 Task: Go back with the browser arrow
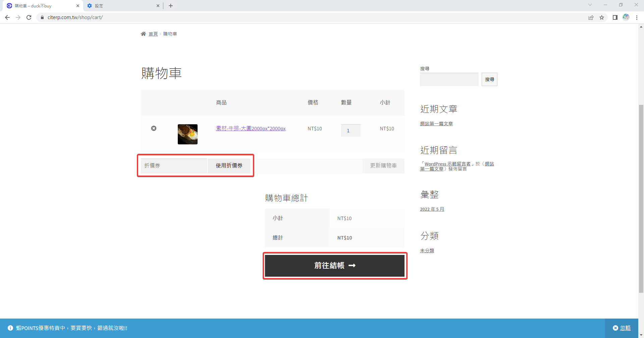pos(7,17)
